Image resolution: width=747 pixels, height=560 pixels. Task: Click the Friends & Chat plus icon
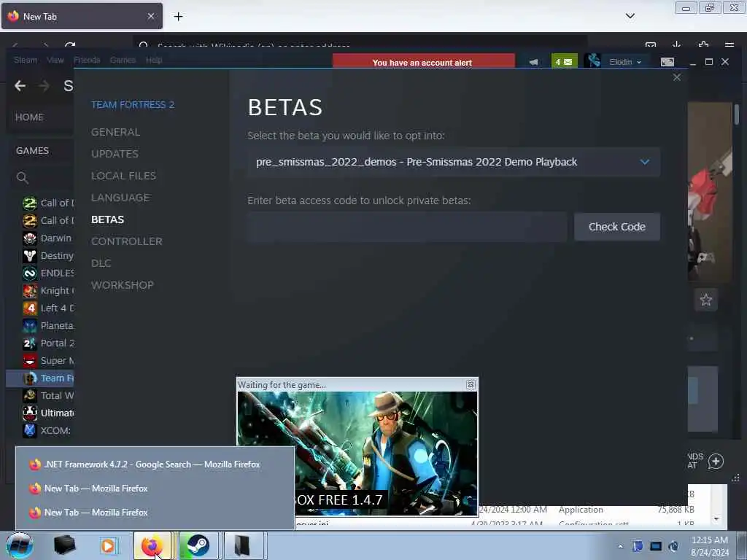[x=716, y=461]
